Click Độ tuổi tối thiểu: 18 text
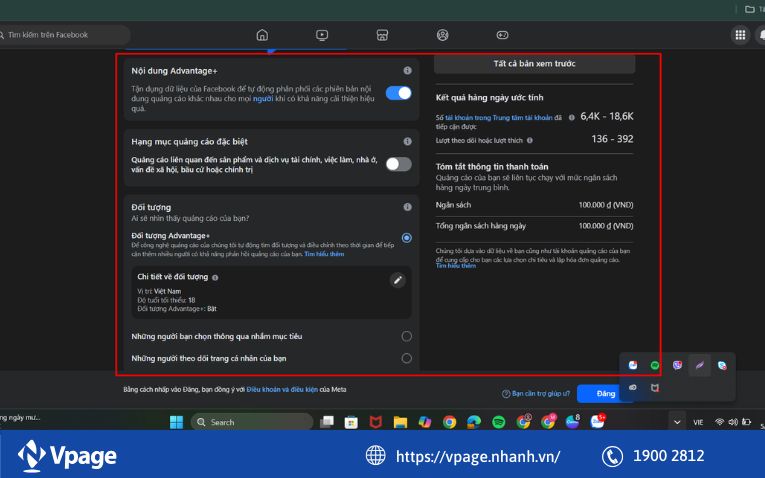Viewport: 765px width, 478px height. coord(166,300)
